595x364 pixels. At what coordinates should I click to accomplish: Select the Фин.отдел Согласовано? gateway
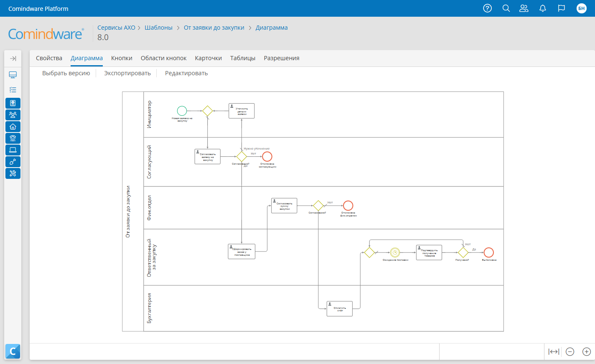318,206
